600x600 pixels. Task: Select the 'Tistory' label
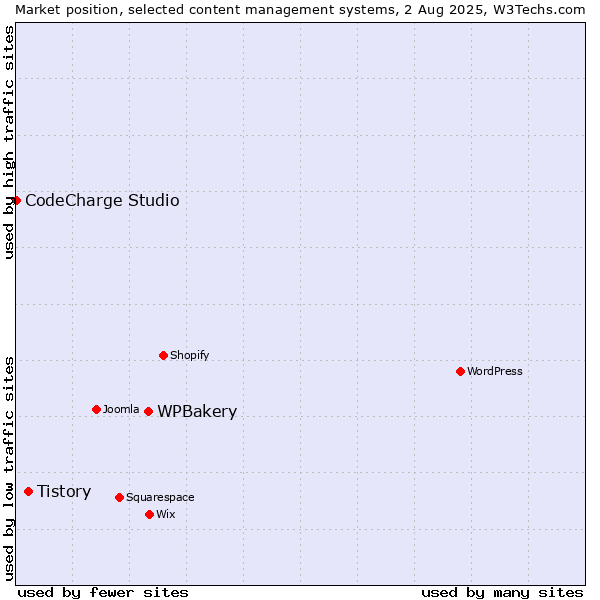(64, 491)
